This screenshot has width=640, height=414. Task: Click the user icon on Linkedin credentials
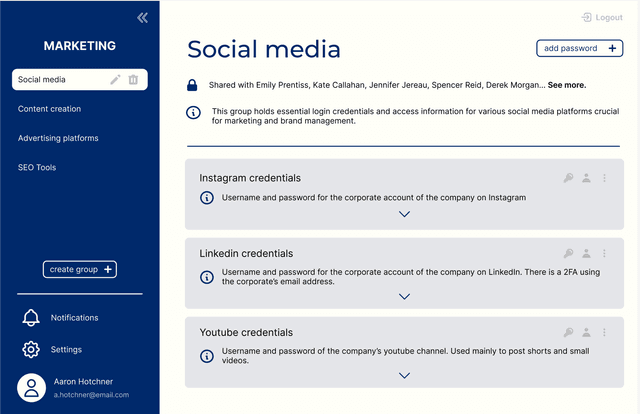coord(587,254)
